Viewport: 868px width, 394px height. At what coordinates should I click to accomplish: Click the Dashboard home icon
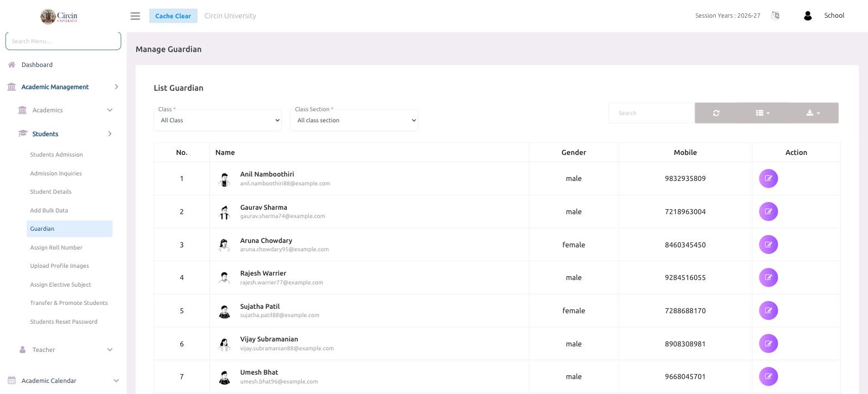click(12, 65)
